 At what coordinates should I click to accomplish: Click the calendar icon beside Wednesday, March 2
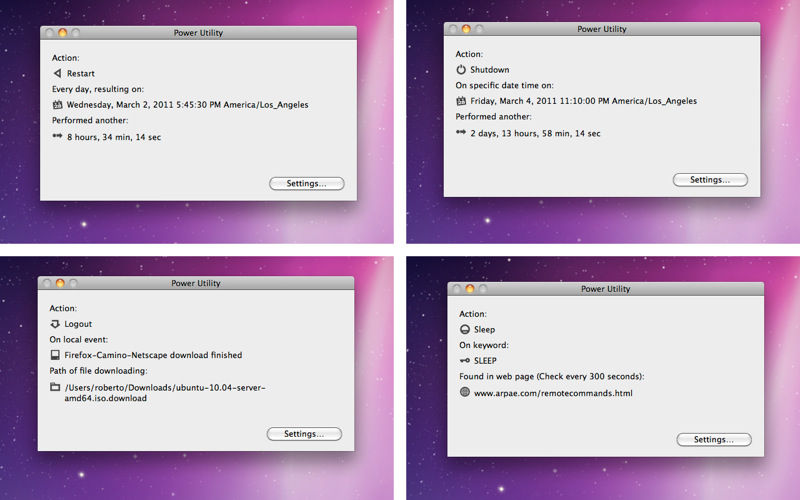tap(58, 105)
